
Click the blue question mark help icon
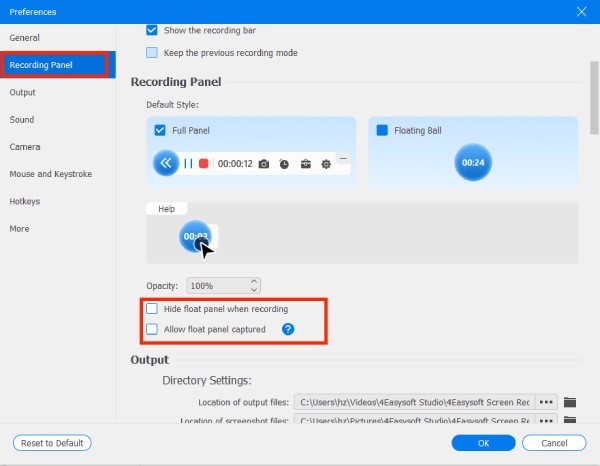pyautogui.click(x=288, y=329)
